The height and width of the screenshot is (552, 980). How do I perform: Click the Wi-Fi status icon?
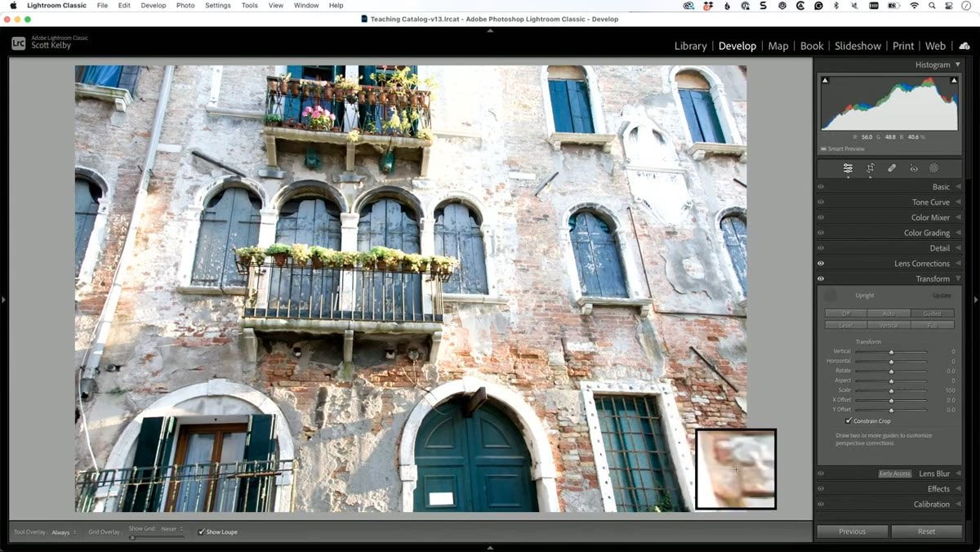[x=914, y=6]
